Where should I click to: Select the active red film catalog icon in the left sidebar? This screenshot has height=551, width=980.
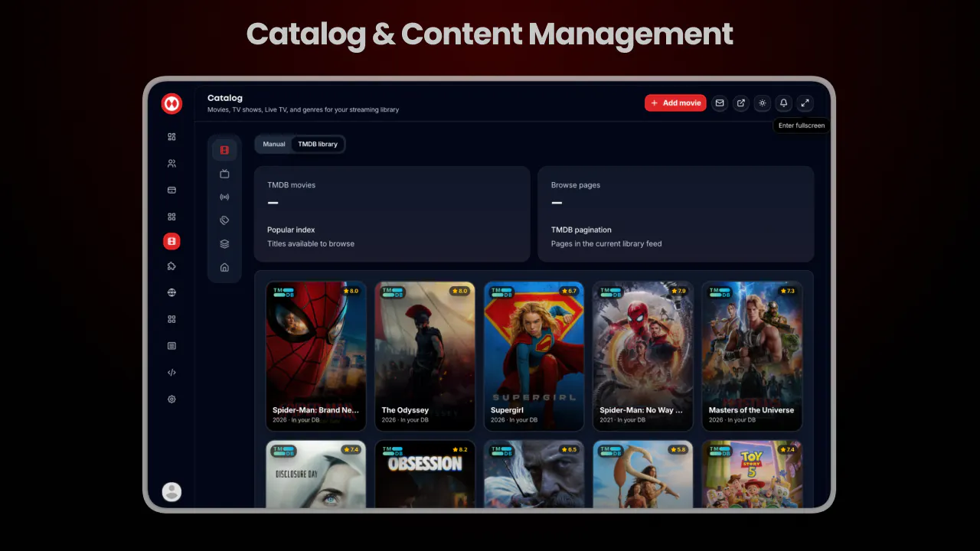171,241
